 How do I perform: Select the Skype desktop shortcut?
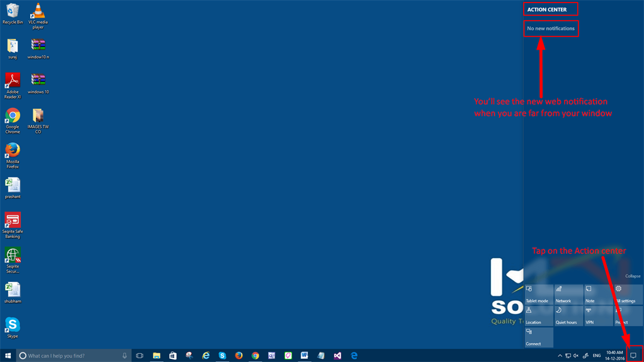pos(13,328)
